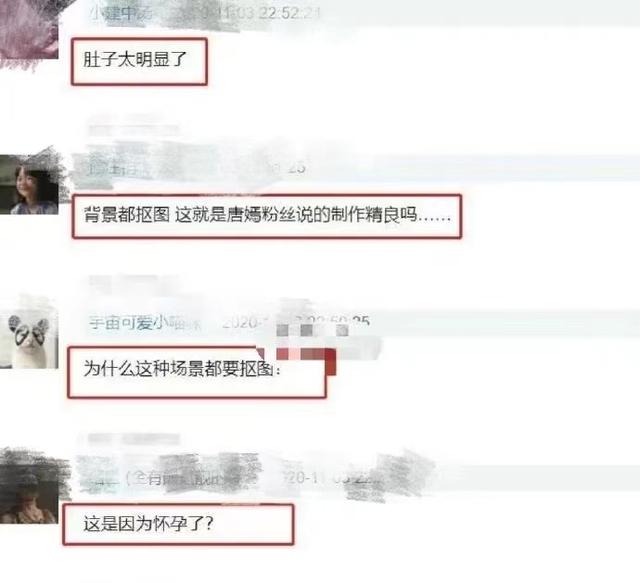Click the blurred gray label above the last commenter's name
640x583 pixels.
(133, 439)
